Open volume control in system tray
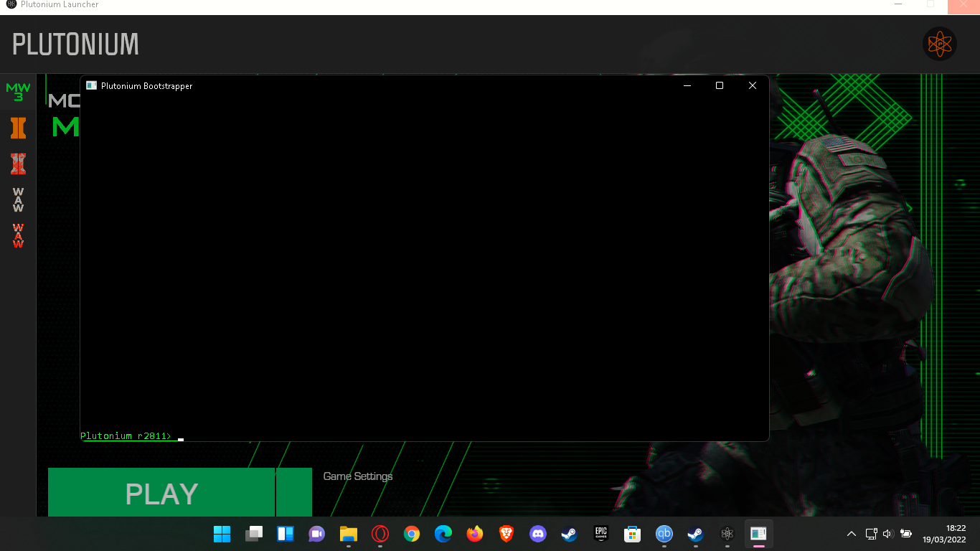Screen dimensions: 980x551 click(888, 534)
